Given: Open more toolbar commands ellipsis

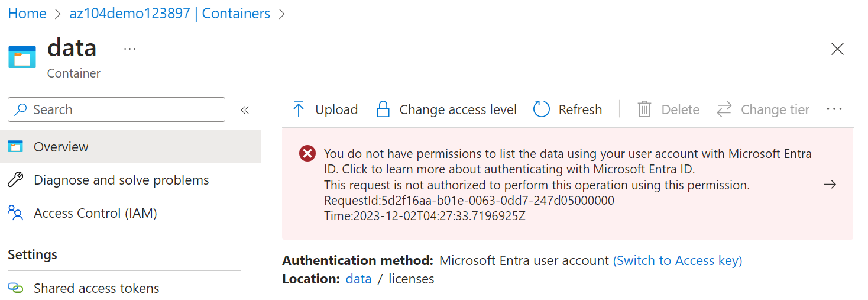Looking at the screenshot, I should pyautogui.click(x=834, y=109).
